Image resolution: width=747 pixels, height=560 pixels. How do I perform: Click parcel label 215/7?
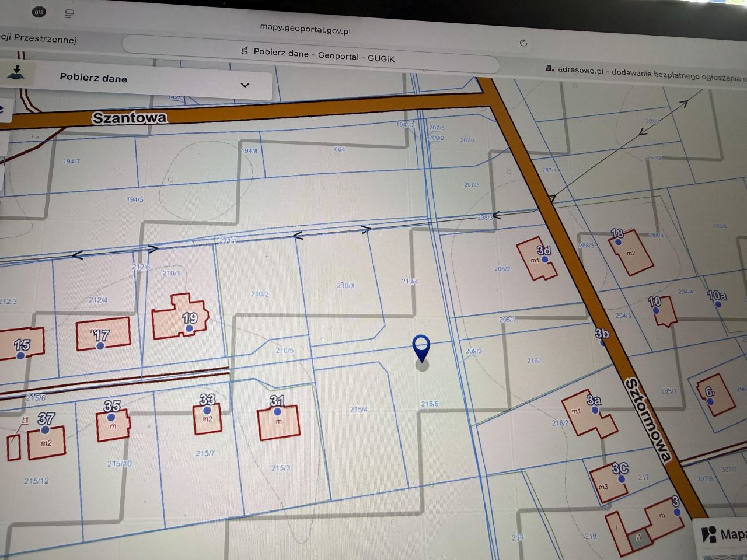(205, 453)
